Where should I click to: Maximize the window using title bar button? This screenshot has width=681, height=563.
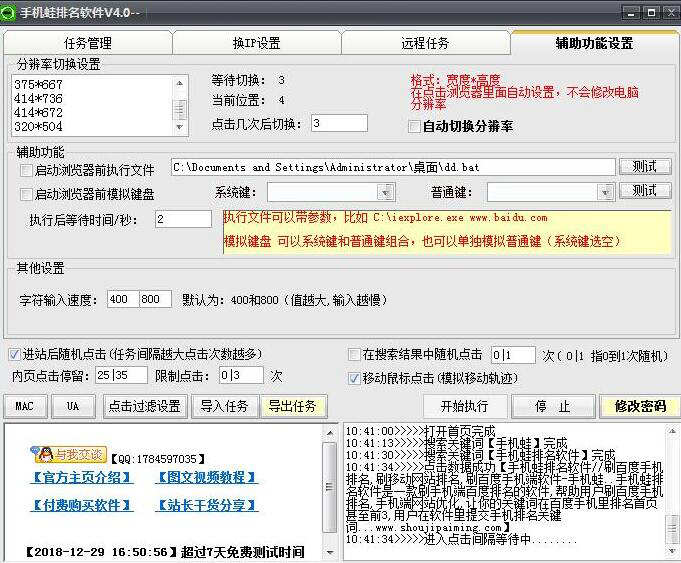click(x=650, y=12)
